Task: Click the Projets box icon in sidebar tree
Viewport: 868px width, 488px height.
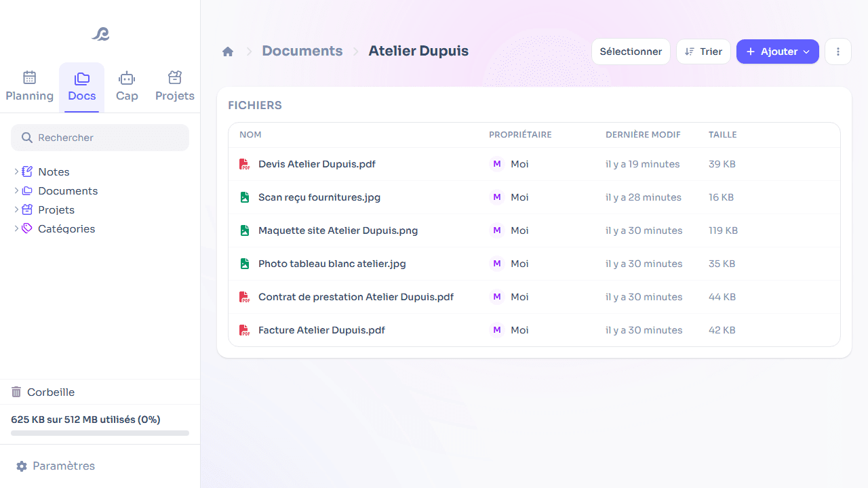Action: click(27, 209)
